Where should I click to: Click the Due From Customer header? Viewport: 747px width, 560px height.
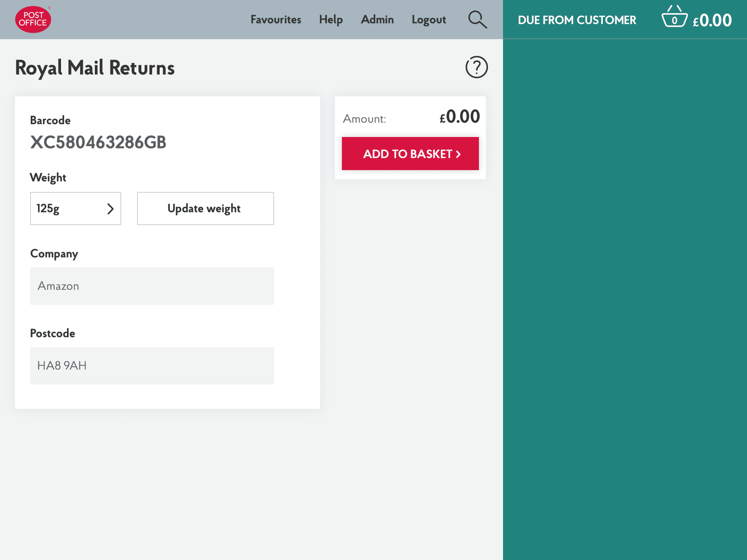577,20
